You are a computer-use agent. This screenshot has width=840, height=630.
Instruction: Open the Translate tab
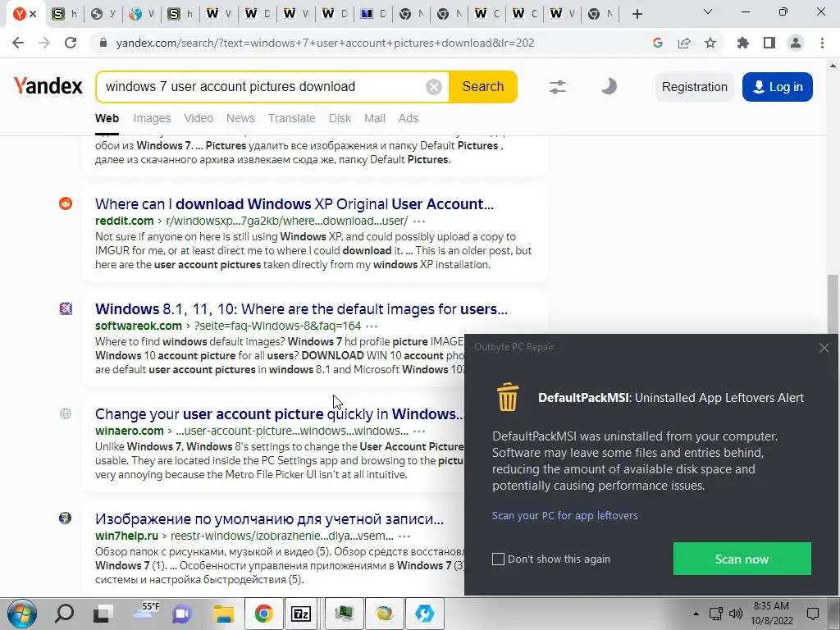(291, 118)
